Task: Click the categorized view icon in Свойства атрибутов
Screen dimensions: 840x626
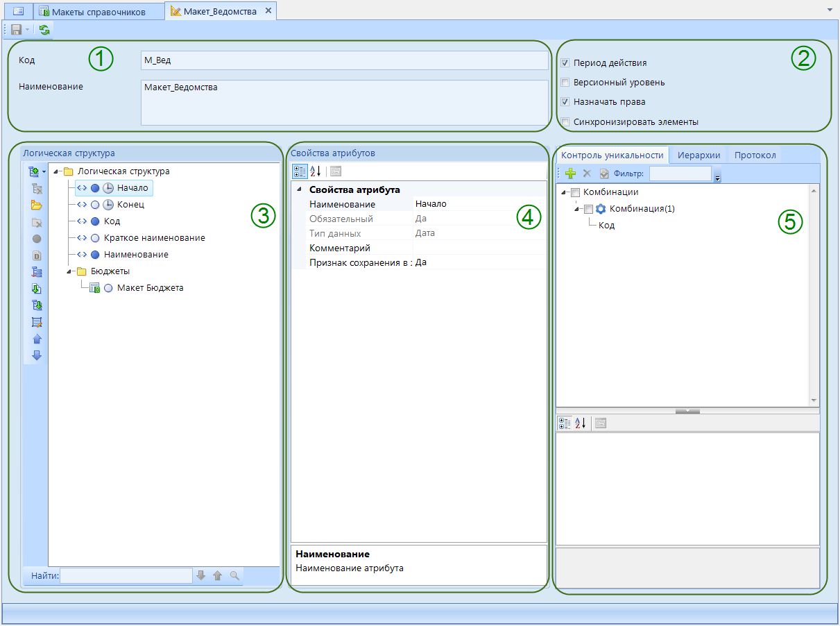Action: click(300, 171)
